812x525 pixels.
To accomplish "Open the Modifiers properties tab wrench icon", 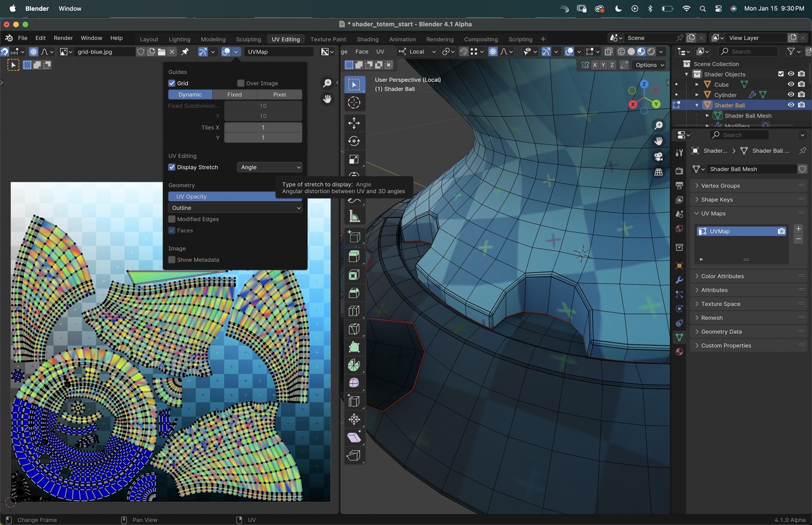I will click(679, 280).
